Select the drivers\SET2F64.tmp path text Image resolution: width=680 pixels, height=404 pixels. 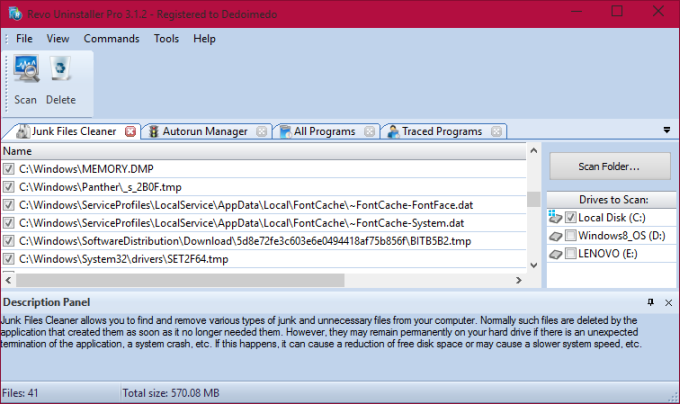[x=124, y=259]
